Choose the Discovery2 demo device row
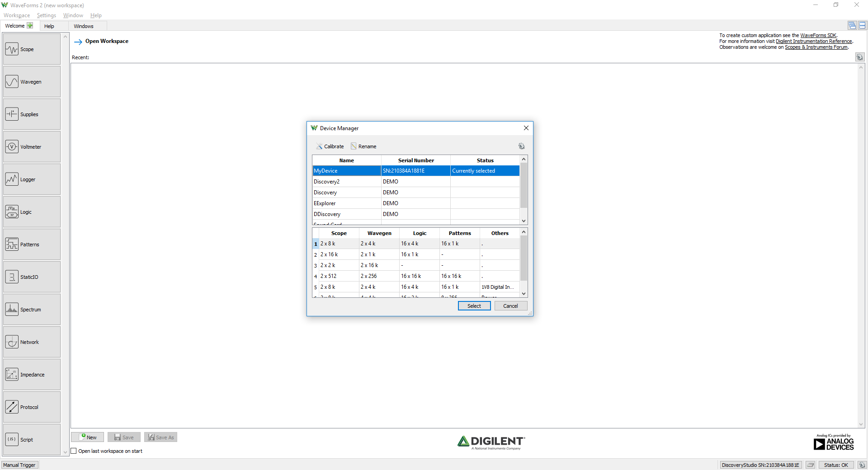 416,182
